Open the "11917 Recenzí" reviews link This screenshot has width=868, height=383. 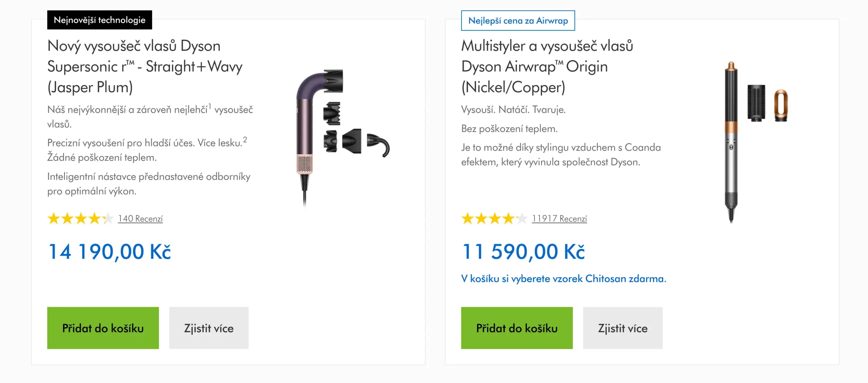pos(559,219)
